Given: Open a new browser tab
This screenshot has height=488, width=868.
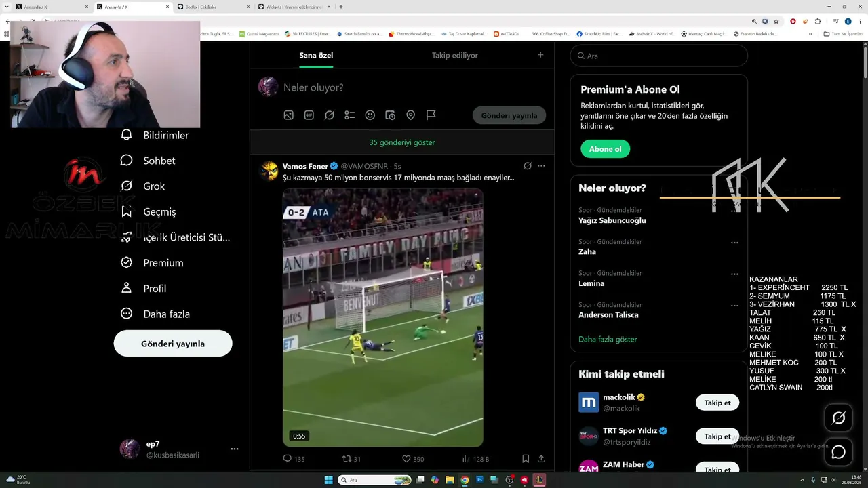Looking at the screenshot, I should 341,7.
